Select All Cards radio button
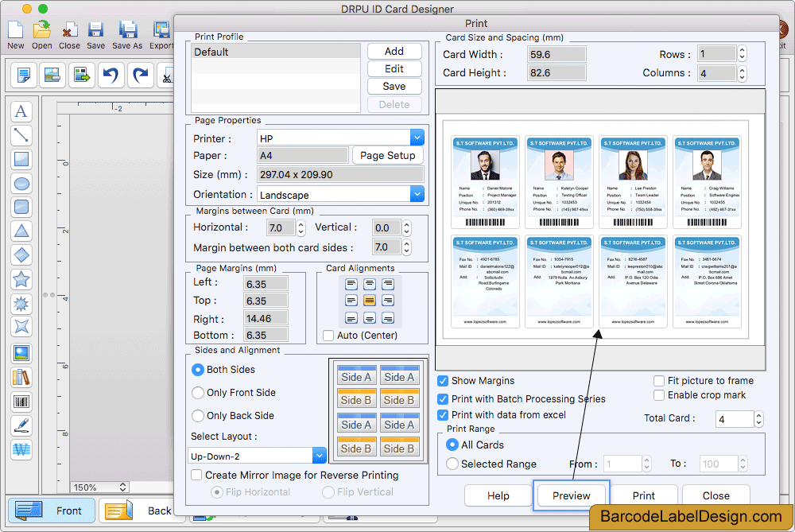Image resolution: width=795 pixels, height=532 pixels. (x=452, y=445)
